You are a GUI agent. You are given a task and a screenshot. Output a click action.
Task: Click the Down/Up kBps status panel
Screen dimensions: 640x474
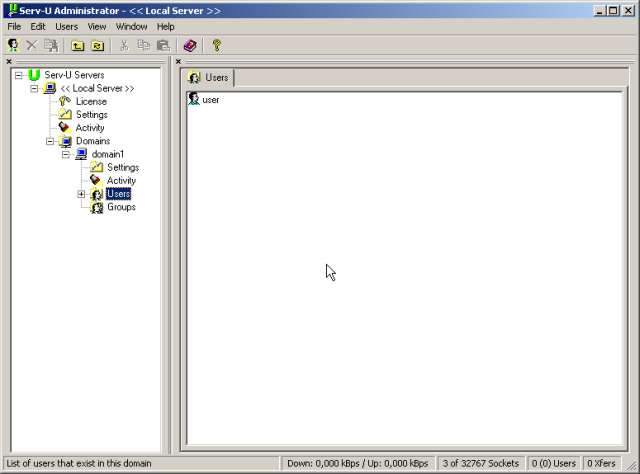pos(358,463)
